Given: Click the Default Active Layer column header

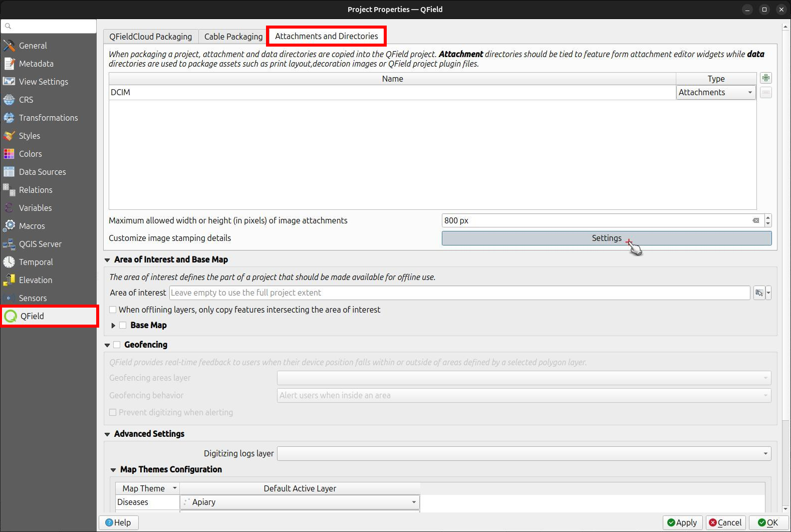Looking at the screenshot, I should [300, 488].
